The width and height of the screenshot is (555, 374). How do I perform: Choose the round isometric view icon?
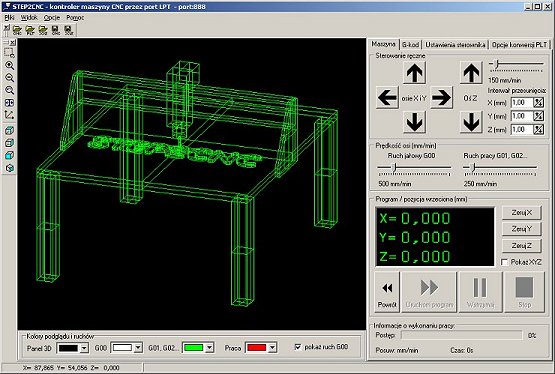pos(9,168)
